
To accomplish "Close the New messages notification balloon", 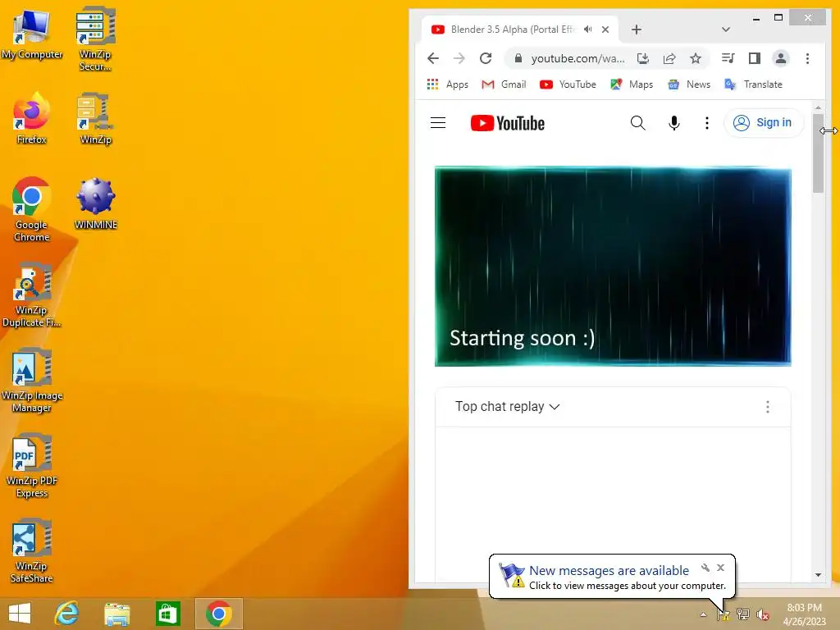I will [x=720, y=568].
